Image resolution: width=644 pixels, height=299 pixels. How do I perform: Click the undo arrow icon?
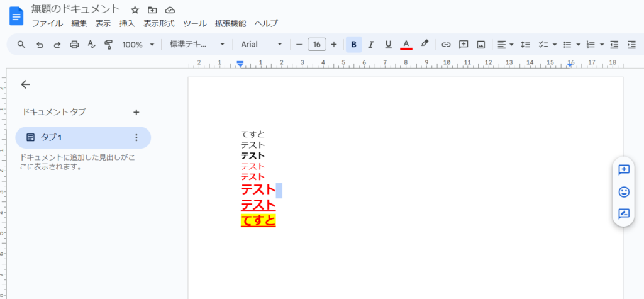pos(39,45)
